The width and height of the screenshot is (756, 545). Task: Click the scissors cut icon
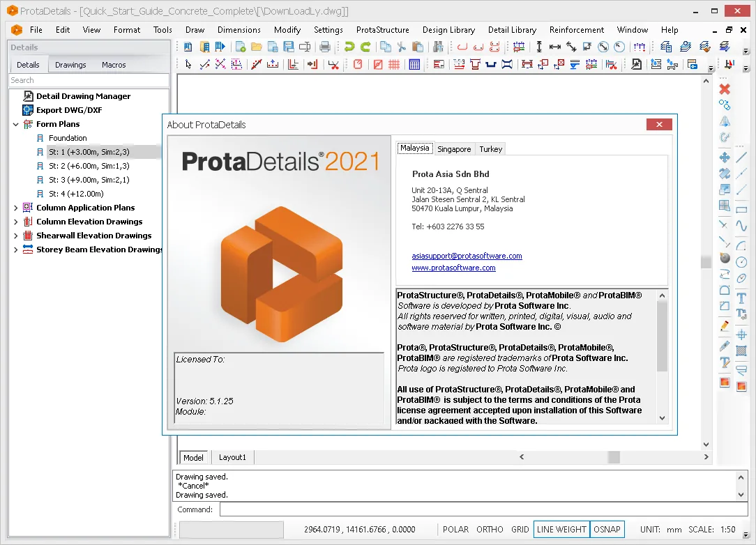pyautogui.click(x=402, y=47)
